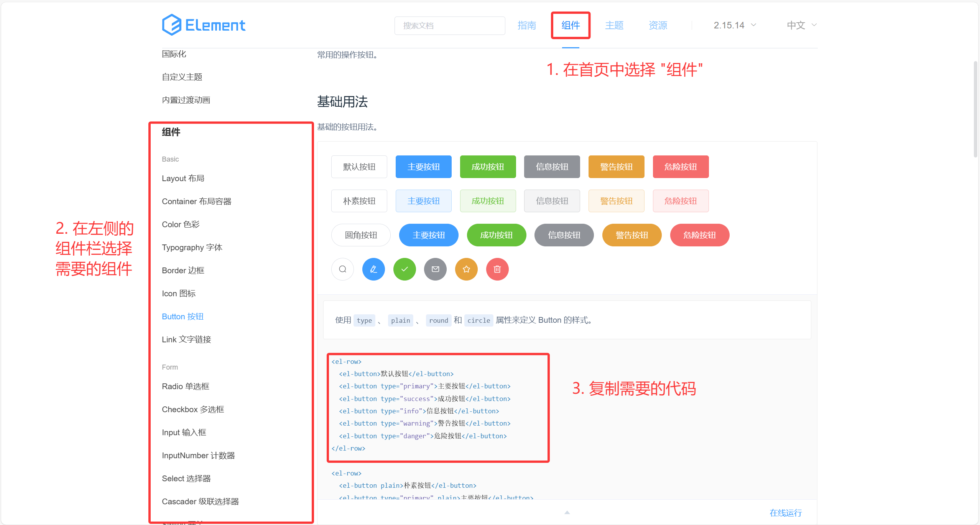
Task: Select Icon 图标 in the sidebar
Action: [179, 294]
